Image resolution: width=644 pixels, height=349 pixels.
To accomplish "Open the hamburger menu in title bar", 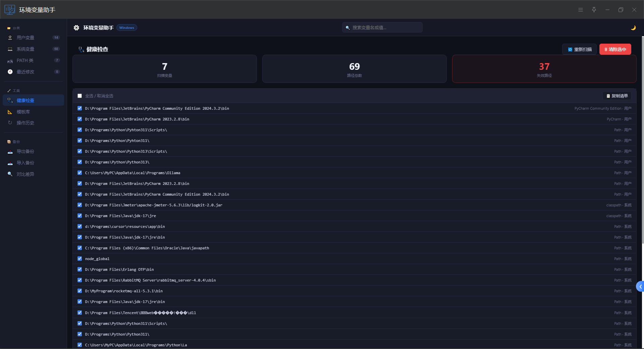I will (x=581, y=10).
